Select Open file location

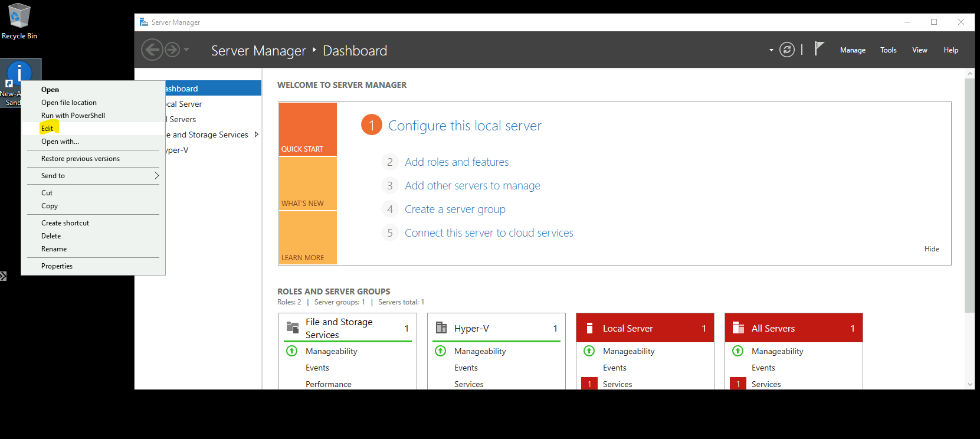(93, 103)
